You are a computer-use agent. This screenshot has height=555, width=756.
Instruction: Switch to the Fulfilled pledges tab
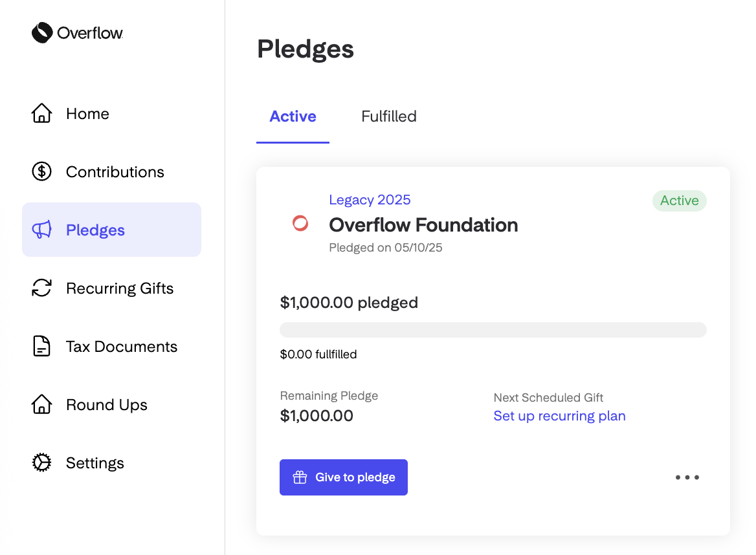(388, 116)
